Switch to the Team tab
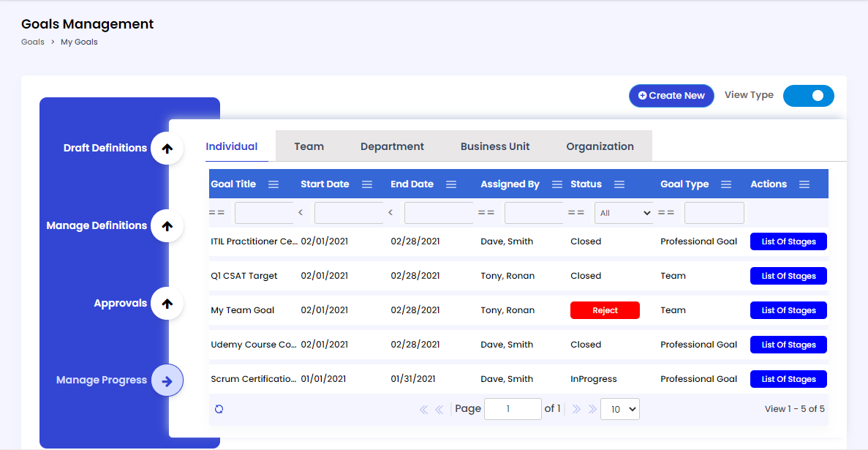The height and width of the screenshot is (450, 868). 309,146
